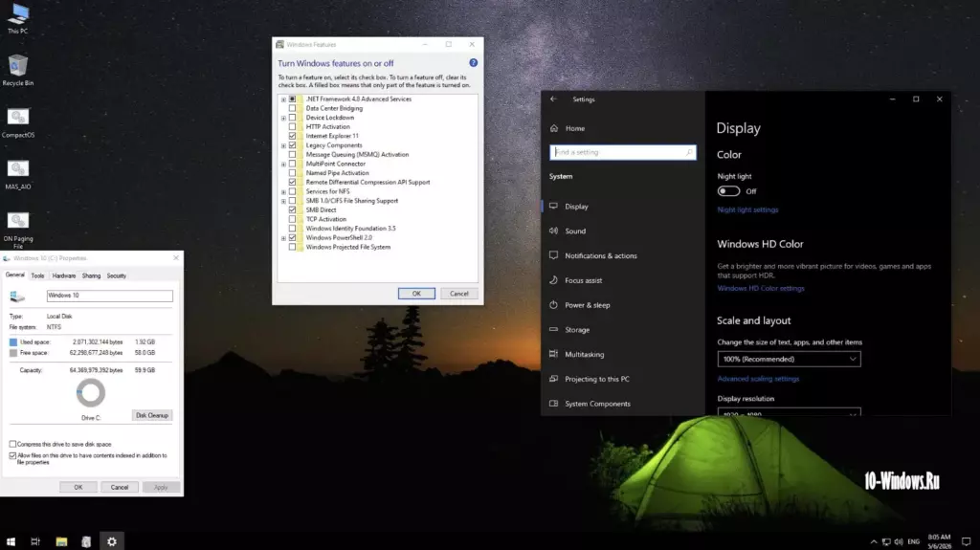Expand MultiPoint Connector node
Viewport: 980px width, 550px height.
(283, 164)
